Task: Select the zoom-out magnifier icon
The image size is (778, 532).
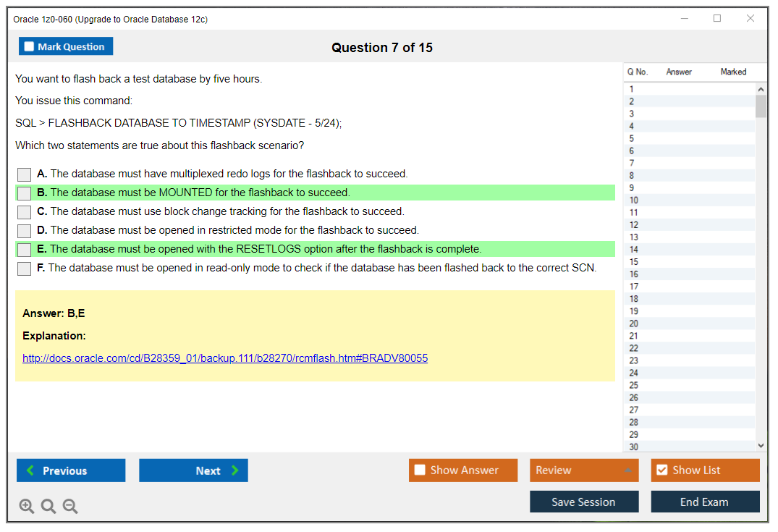Action: 69,506
